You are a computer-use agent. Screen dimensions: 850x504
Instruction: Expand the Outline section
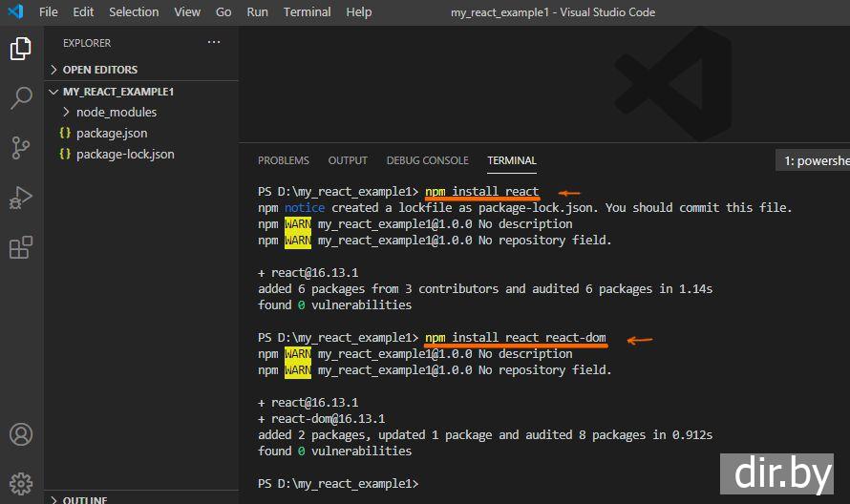(85, 499)
